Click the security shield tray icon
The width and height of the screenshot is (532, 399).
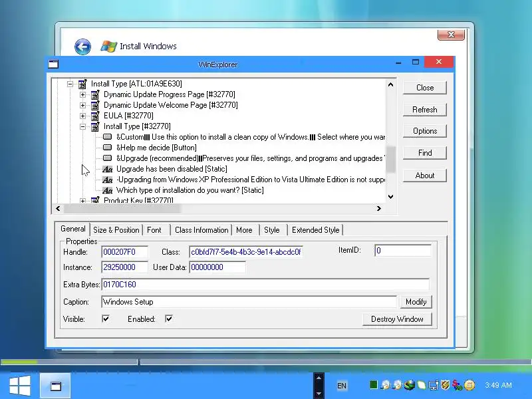pos(445,385)
